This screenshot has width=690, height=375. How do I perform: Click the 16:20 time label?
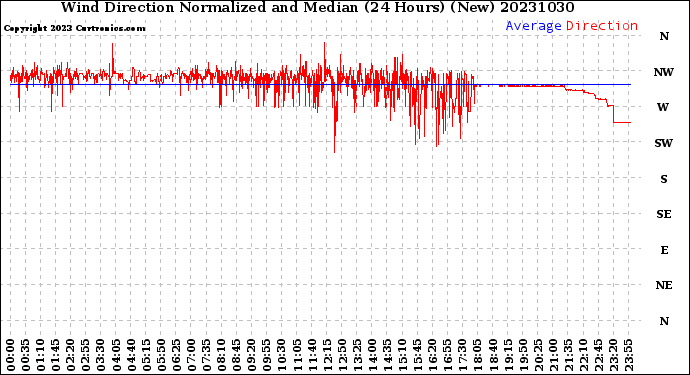433,355
